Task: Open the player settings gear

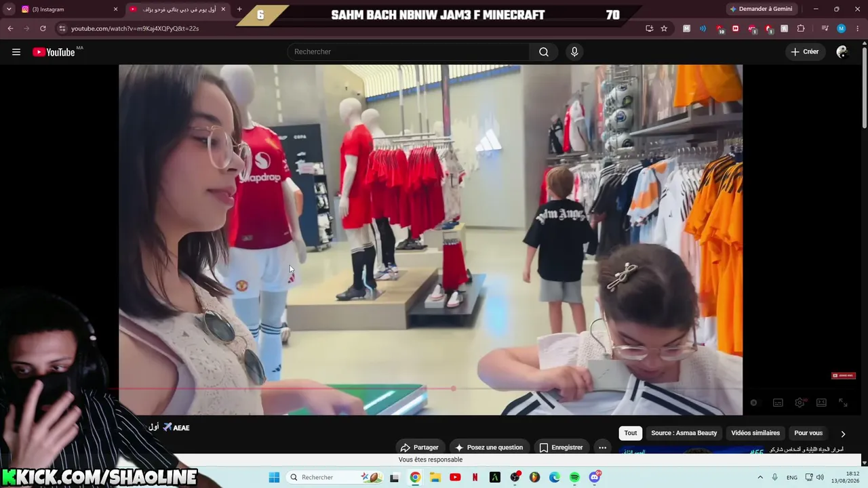Action: (800, 403)
